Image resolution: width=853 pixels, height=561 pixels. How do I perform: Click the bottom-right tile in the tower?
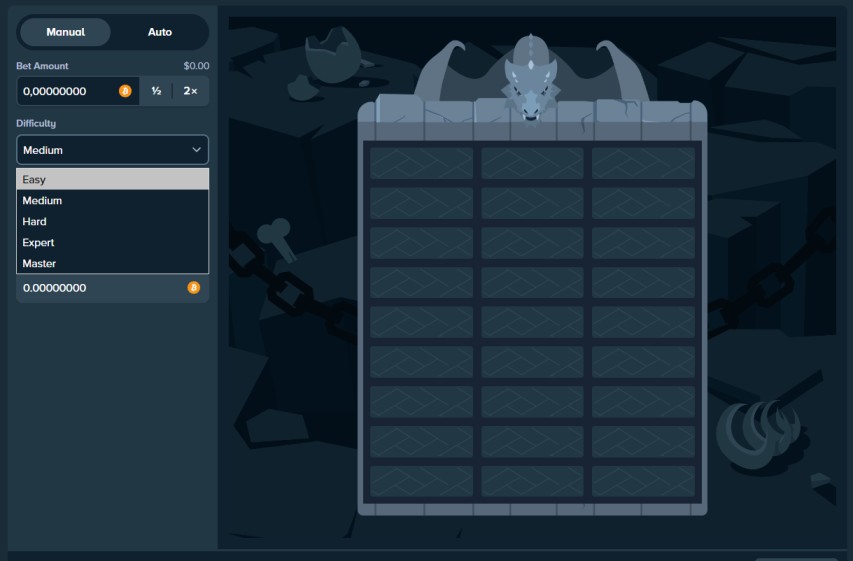tap(643, 481)
